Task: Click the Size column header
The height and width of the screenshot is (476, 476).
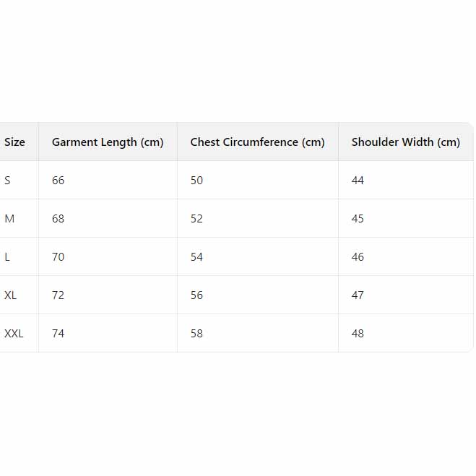Action: (x=14, y=142)
